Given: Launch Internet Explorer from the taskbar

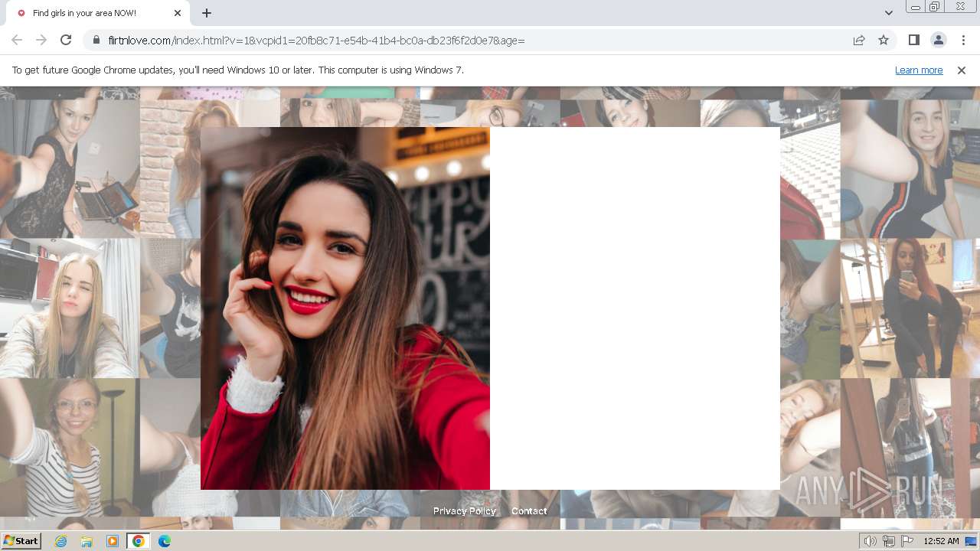Looking at the screenshot, I should (61, 541).
